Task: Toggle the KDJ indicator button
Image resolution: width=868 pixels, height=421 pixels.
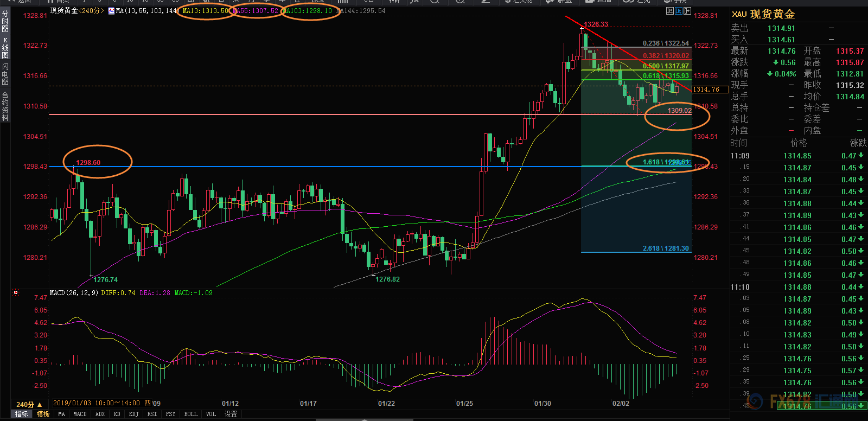Action: pos(133,414)
